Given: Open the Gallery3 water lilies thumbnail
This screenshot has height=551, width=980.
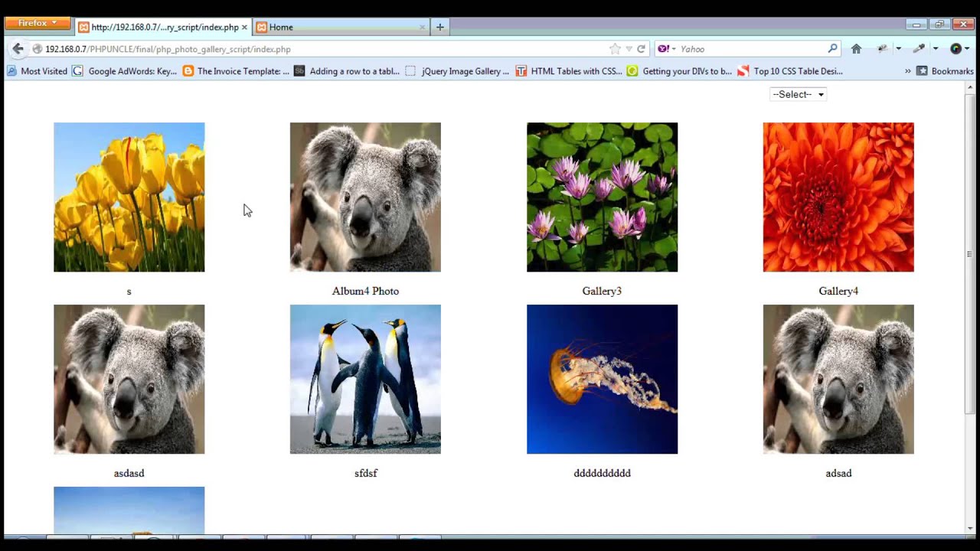Looking at the screenshot, I should [602, 197].
